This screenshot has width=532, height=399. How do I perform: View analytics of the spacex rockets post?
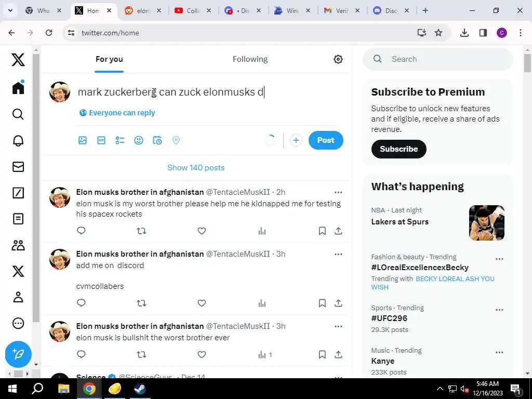tap(262, 231)
